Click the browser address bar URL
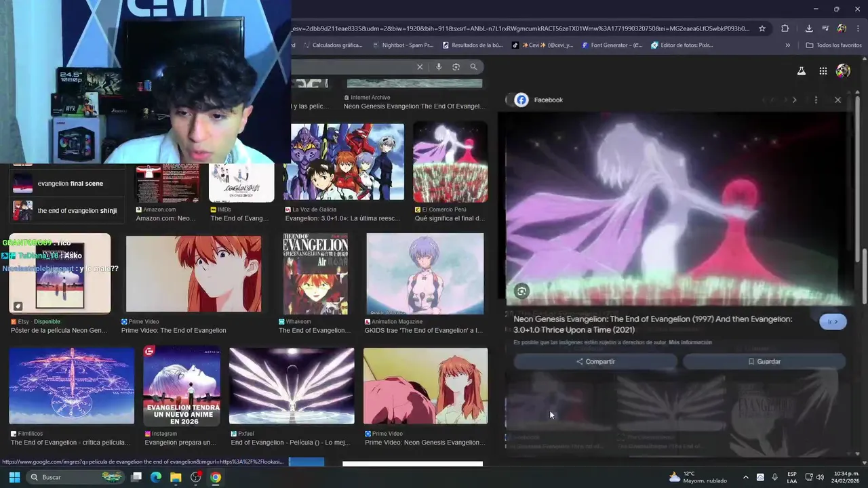868x488 pixels. coord(521,28)
